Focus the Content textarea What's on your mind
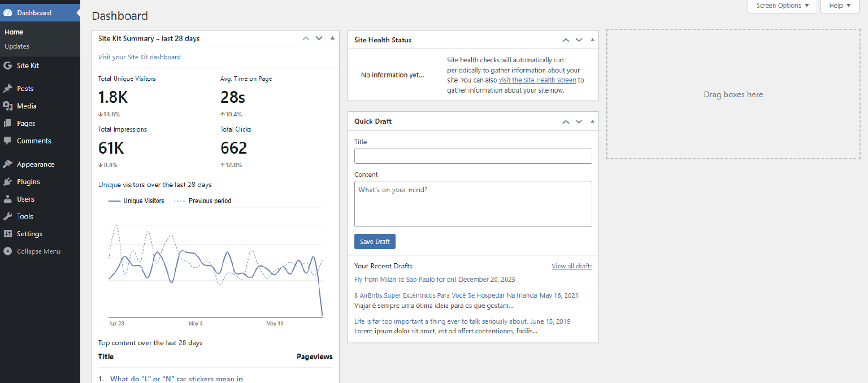The width and height of the screenshot is (868, 383). [473, 204]
